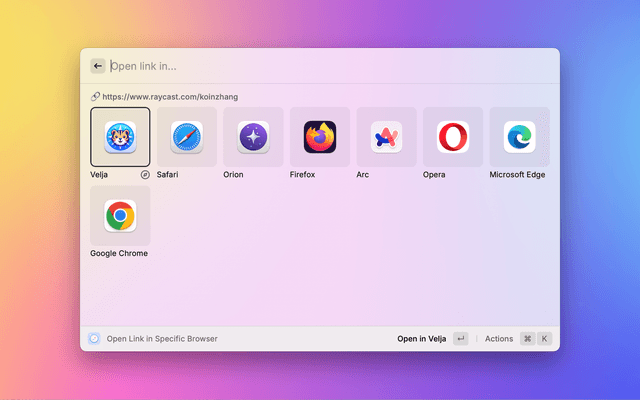The image size is (640, 400).
Task: Choose the red Opera icon
Action: (x=453, y=137)
